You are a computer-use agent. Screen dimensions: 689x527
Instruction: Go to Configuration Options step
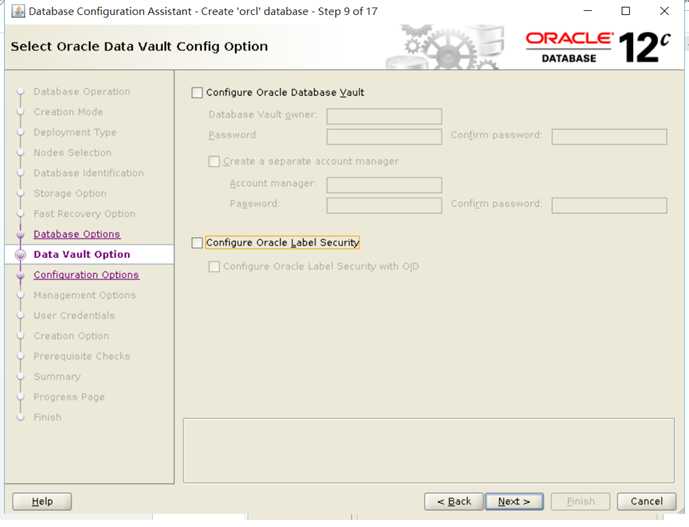click(86, 275)
